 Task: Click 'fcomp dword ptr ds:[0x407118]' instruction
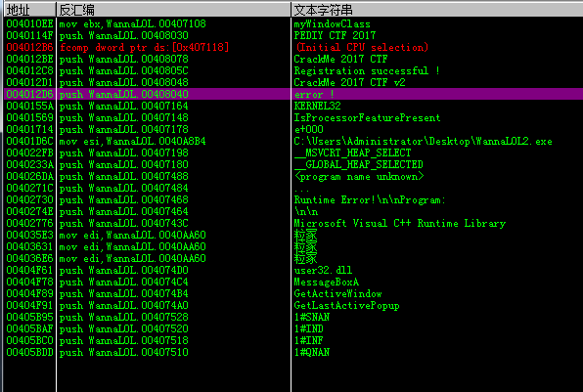[144, 47]
